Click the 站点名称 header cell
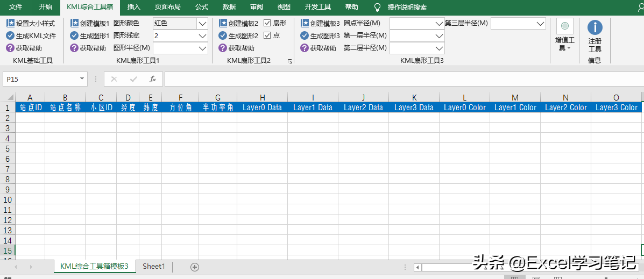This screenshot has width=644, height=279. pyautogui.click(x=65, y=107)
